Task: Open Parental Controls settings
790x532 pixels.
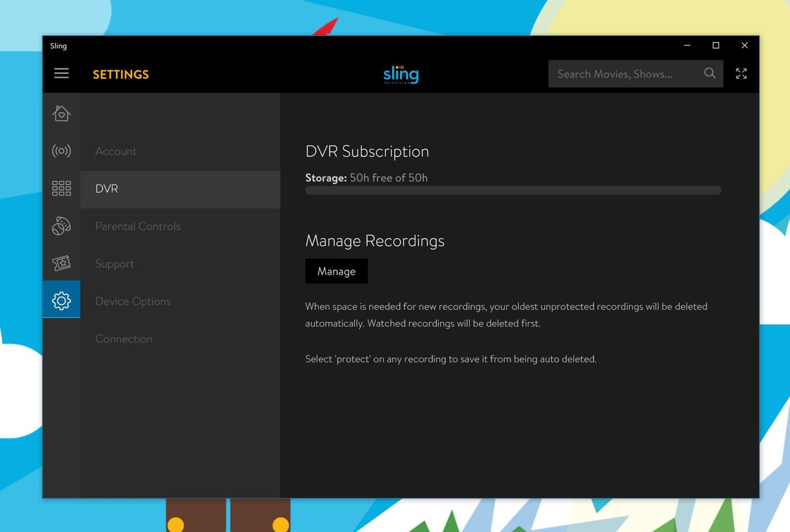Action: (180, 227)
